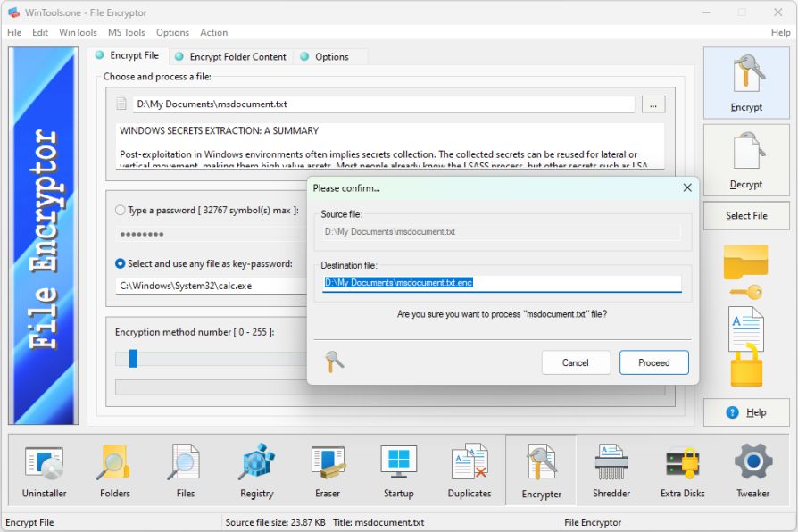Click the folder with key icon
This screenshot has width=798, height=532.
click(x=746, y=272)
